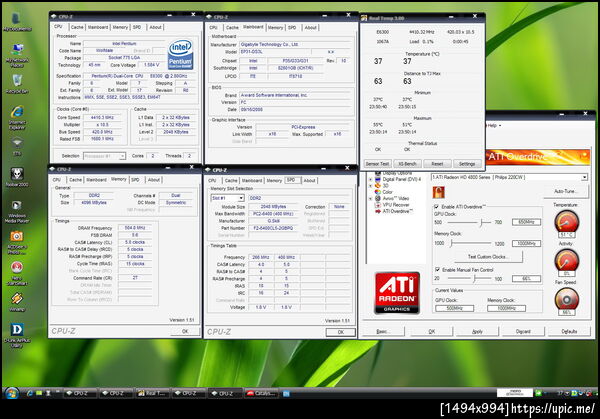Click the XS-Bench button in Real Temp
The image size is (600, 419).
(407, 164)
